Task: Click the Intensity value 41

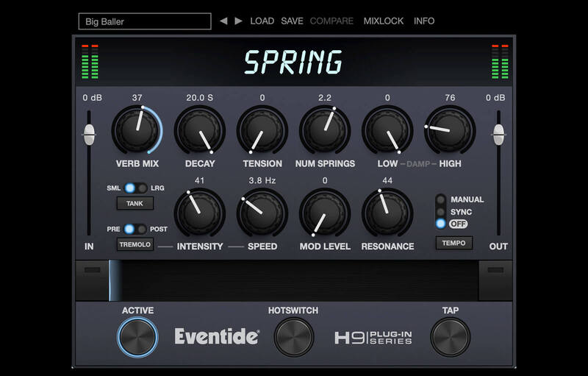Action: (x=199, y=181)
